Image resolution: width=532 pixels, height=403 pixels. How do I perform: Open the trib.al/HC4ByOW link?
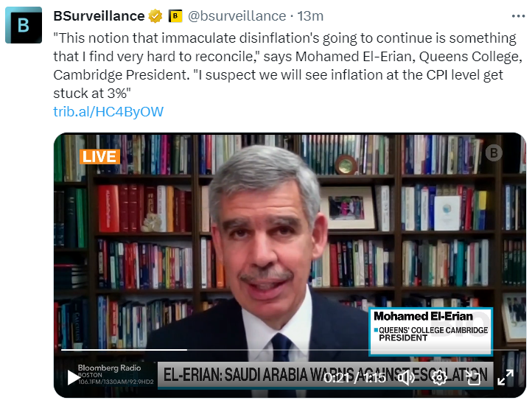[x=108, y=112]
